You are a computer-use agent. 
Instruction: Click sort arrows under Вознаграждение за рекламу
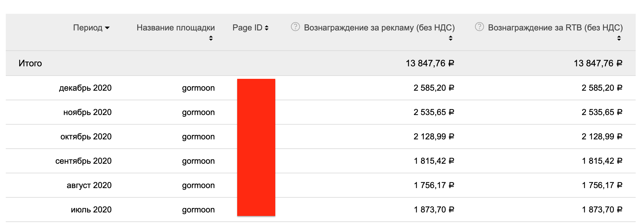451,38
